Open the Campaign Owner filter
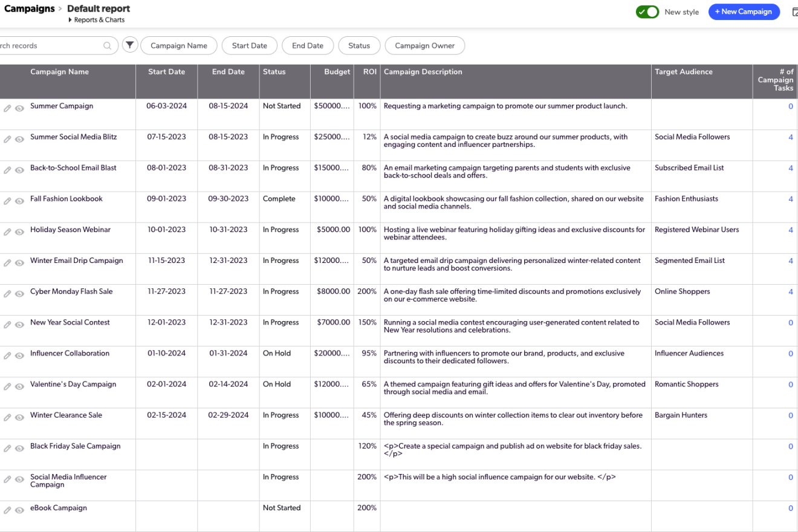The height and width of the screenshot is (532, 798). (424, 45)
